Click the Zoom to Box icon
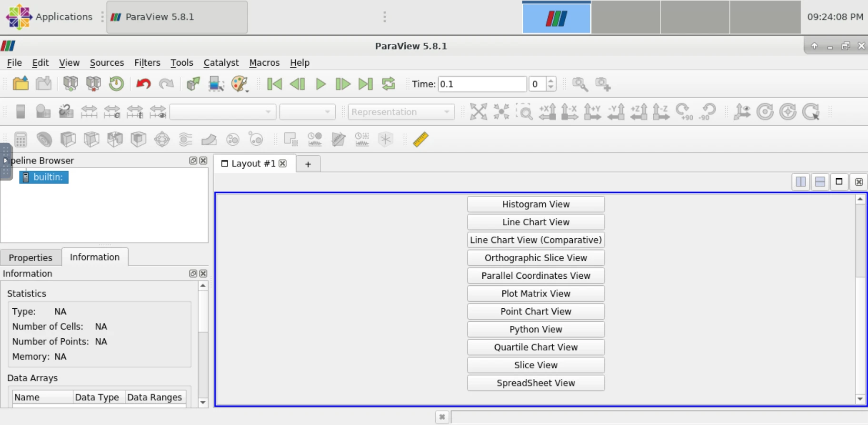This screenshot has width=868, height=425. (x=524, y=111)
